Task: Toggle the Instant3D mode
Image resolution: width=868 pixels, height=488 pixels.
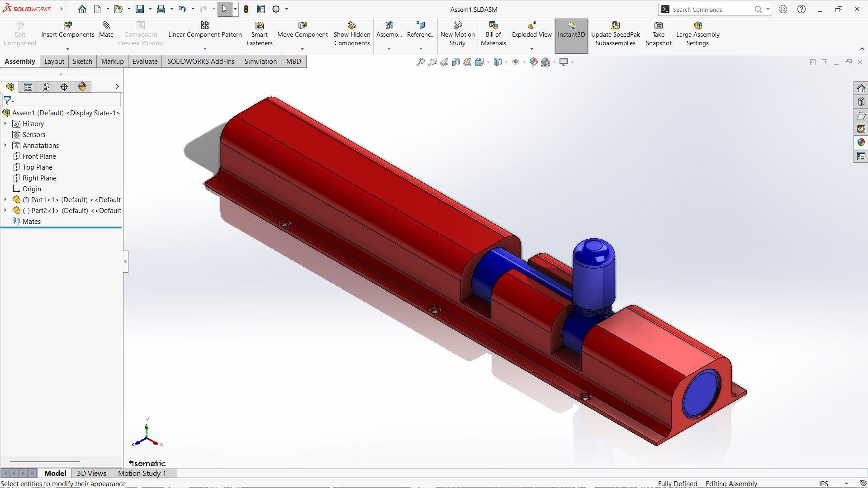Action: click(x=571, y=30)
